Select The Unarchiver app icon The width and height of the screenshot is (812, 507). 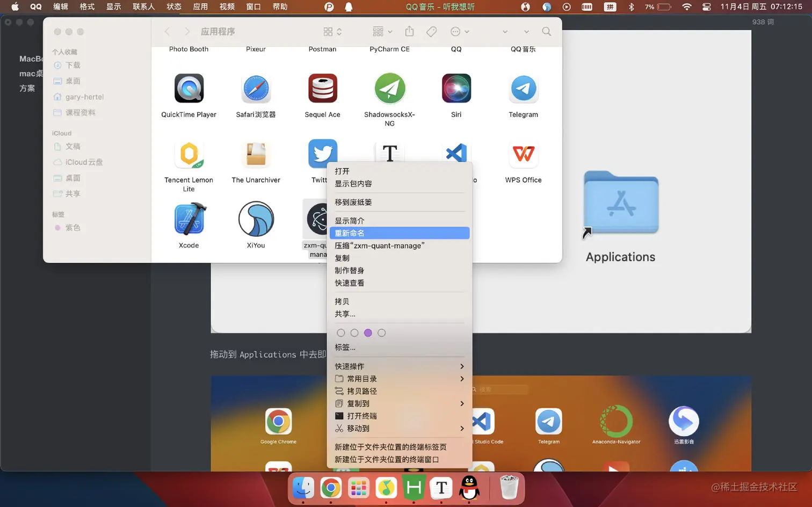point(256,154)
